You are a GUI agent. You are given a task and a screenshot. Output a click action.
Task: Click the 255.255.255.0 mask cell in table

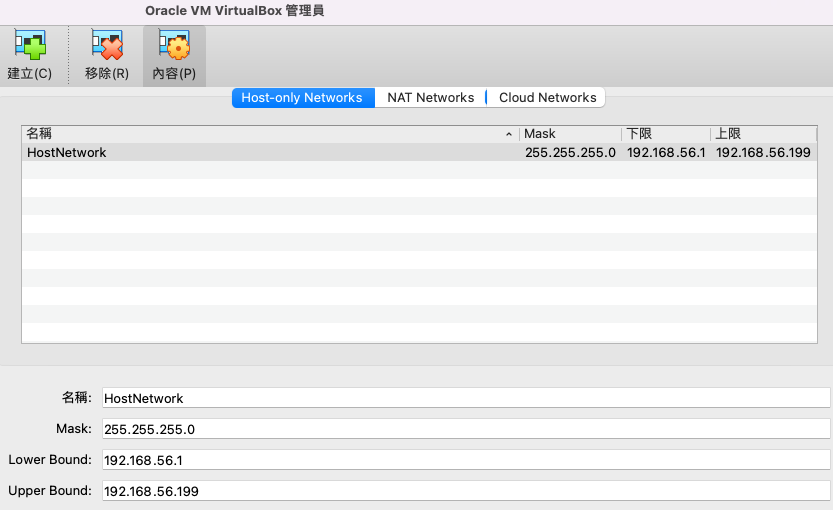pyautogui.click(x=570, y=153)
